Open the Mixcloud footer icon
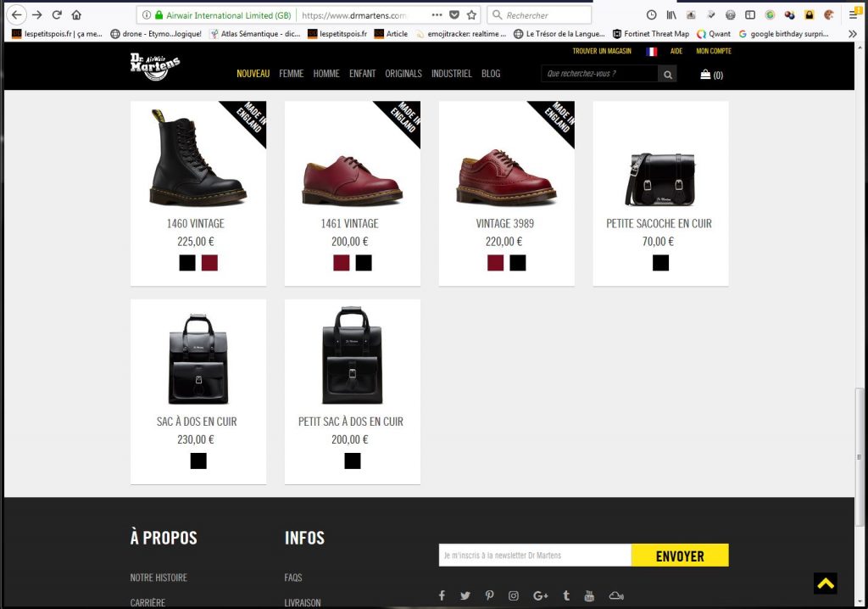Image resolution: width=868 pixels, height=609 pixels. (x=616, y=595)
